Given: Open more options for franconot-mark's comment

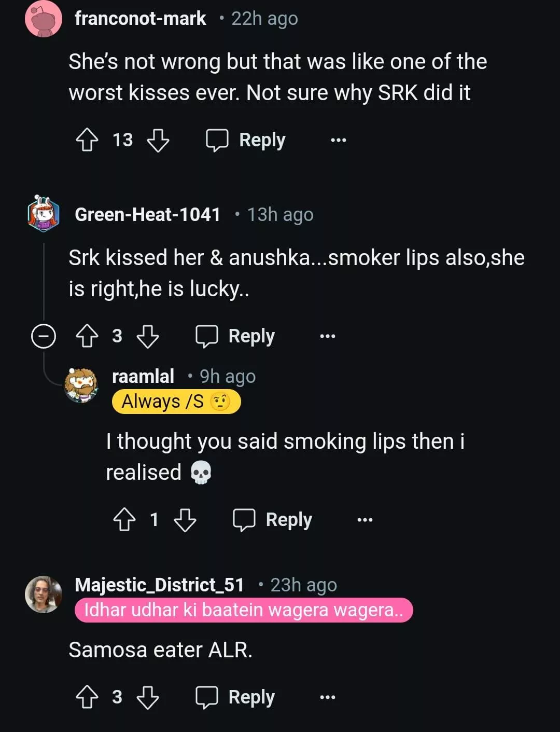Looking at the screenshot, I should 338,140.
